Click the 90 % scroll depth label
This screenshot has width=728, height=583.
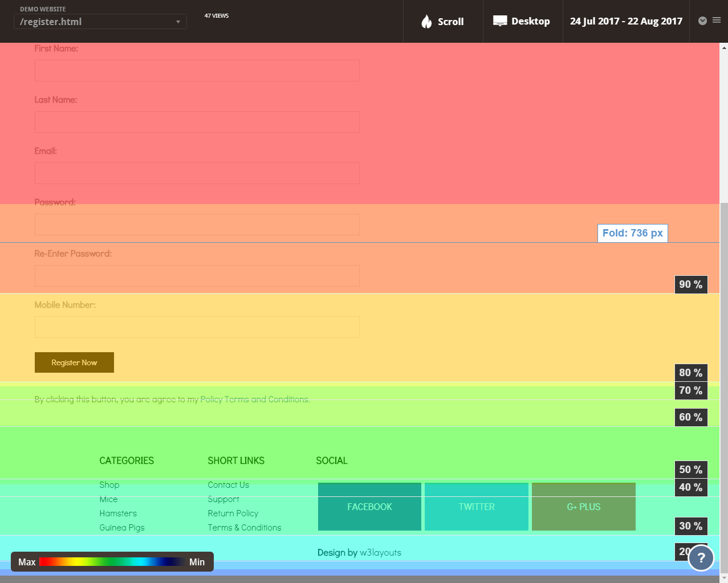click(691, 284)
